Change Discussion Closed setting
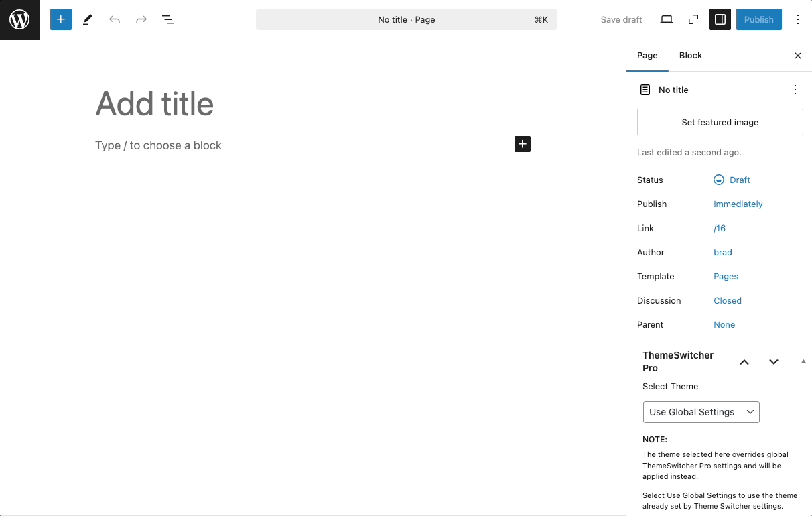Image resolution: width=812 pixels, height=516 pixels. pyautogui.click(x=728, y=300)
